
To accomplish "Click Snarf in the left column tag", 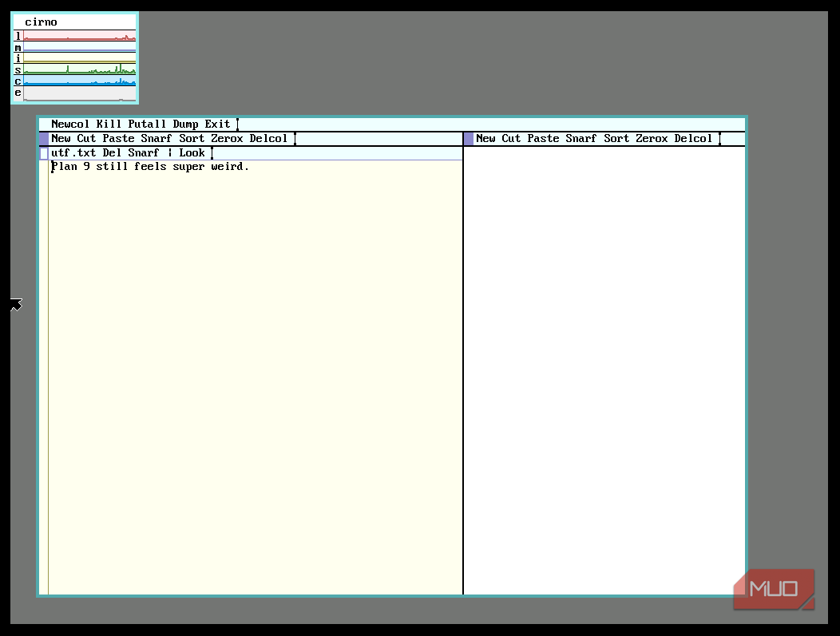I will coord(157,139).
